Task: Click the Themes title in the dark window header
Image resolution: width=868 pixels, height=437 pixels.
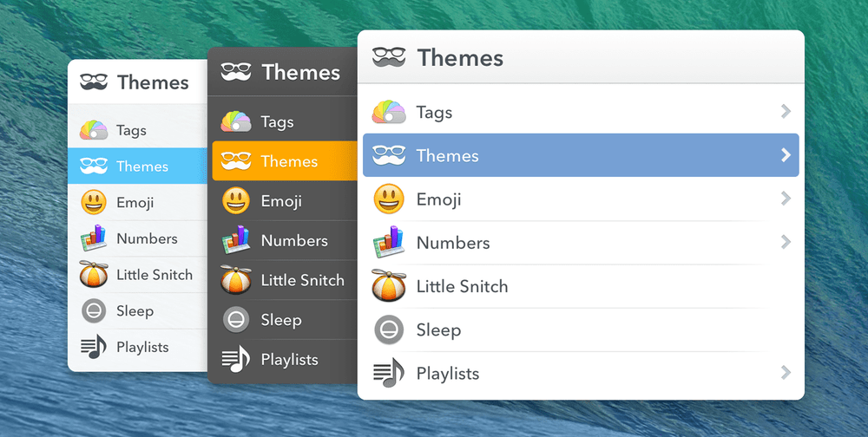Action: coord(301,73)
